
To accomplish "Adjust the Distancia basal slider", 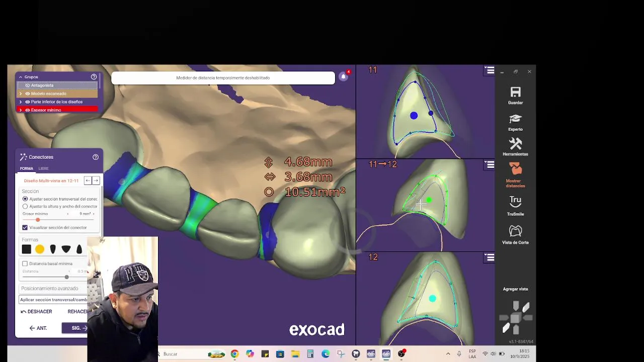I will [66, 277].
